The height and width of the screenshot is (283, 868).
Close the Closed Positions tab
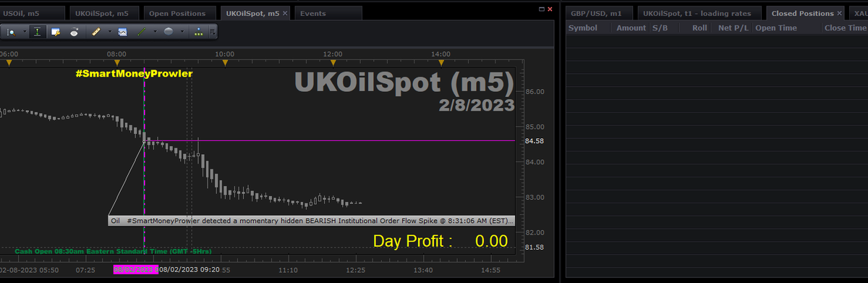click(840, 14)
